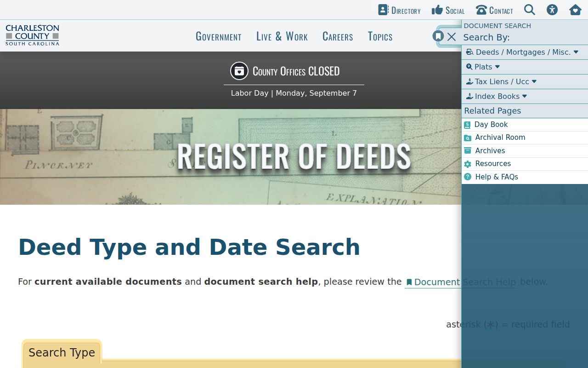This screenshot has width=588, height=368.
Task: Click the 'Labor Day | Monday, September 7' text
Action: click(x=294, y=93)
